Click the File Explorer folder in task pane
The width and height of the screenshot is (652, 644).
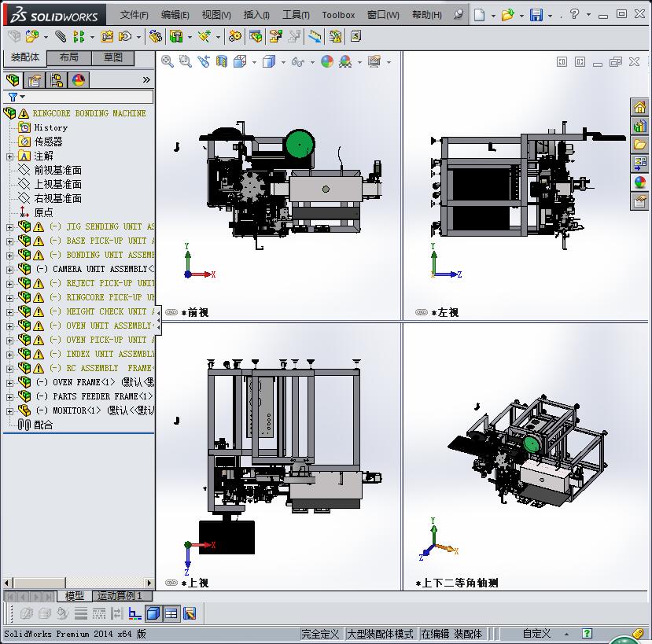(x=639, y=144)
